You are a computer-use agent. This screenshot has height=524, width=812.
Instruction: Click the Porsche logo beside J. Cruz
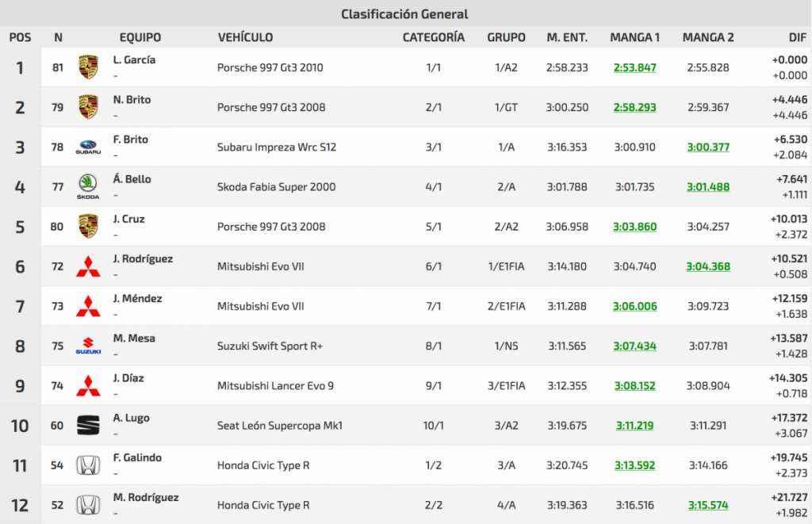pyautogui.click(x=88, y=227)
